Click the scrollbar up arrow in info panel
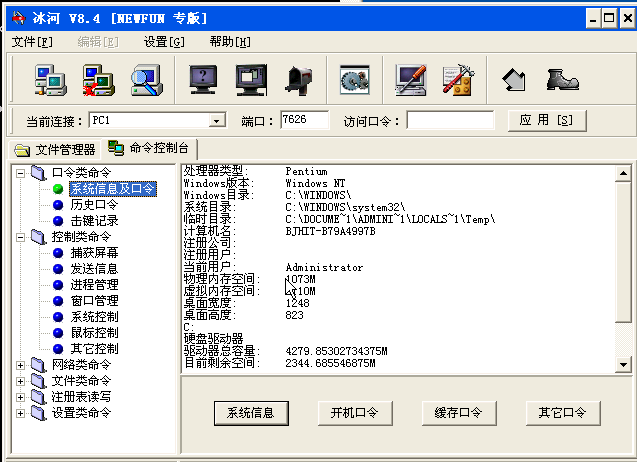 (x=623, y=174)
